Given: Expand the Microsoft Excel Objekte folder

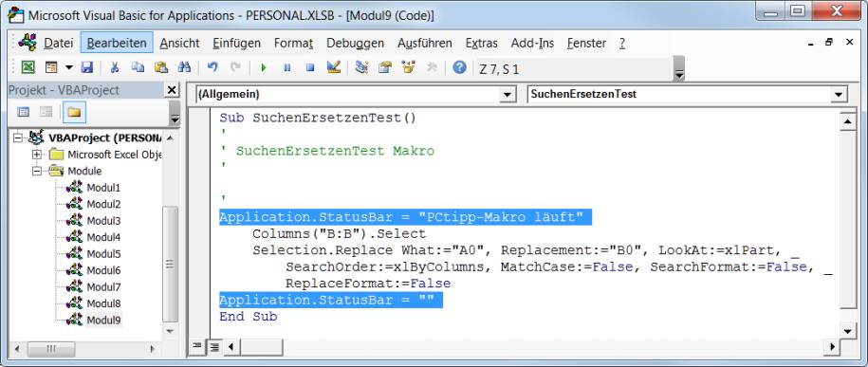Looking at the screenshot, I should 37,155.
